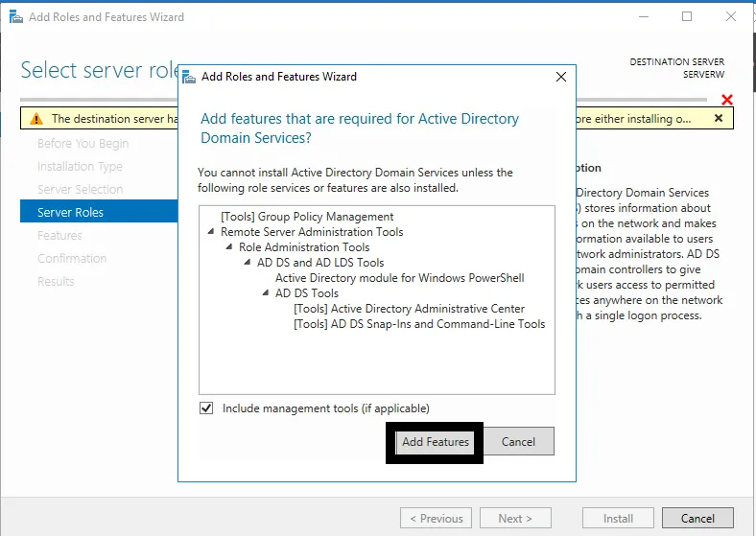Image resolution: width=756 pixels, height=536 pixels.
Task: Click the red X error icon
Action: (x=727, y=100)
